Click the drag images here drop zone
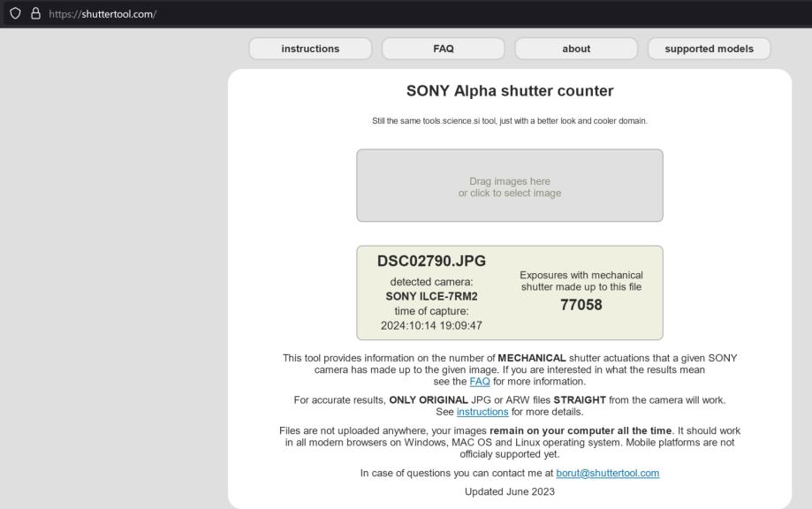Screen dimensions: 812x509 (x=510, y=186)
